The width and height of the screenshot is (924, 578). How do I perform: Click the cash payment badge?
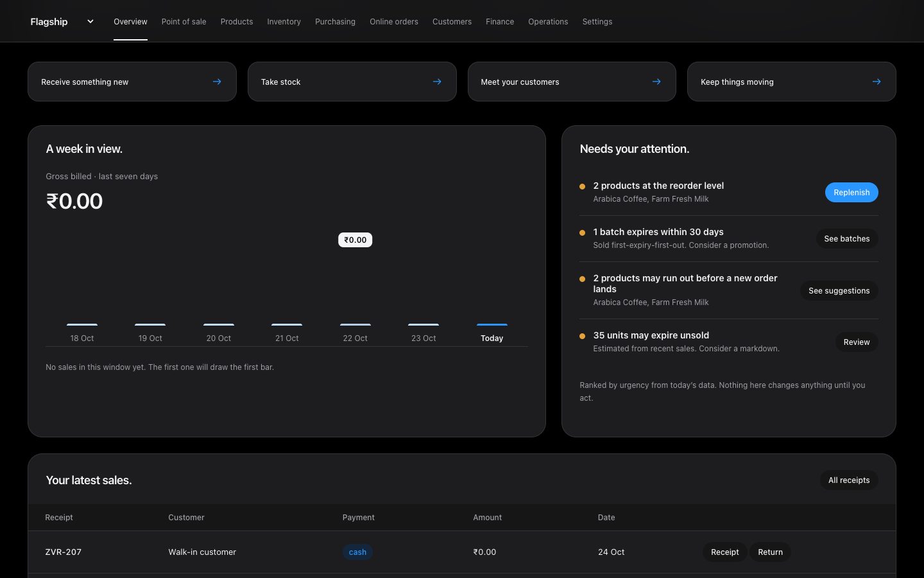357,552
